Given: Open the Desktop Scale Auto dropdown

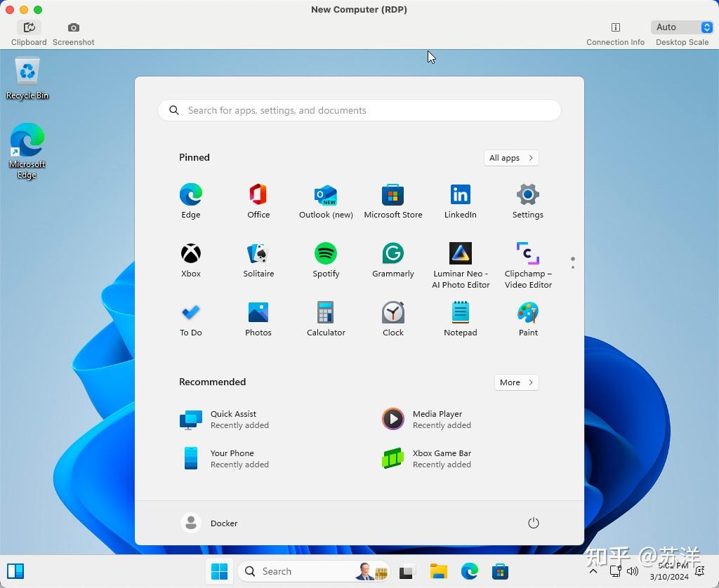Looking at the screenshot, I should 682,27.
